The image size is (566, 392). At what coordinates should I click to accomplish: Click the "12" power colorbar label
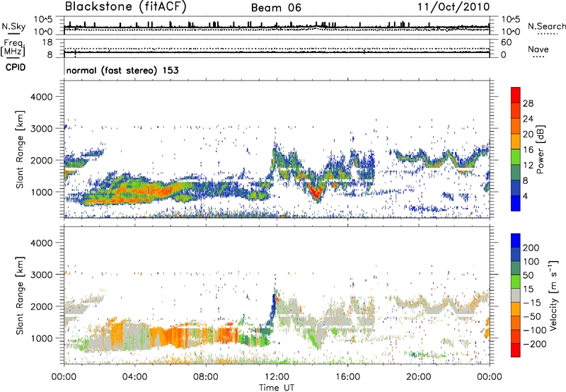click(x=528, y=166)
